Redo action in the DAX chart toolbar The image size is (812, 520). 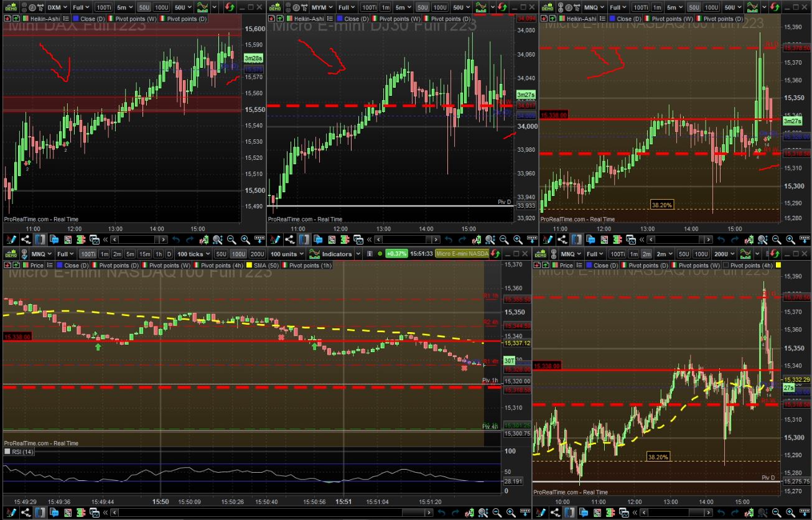[190, 239]
